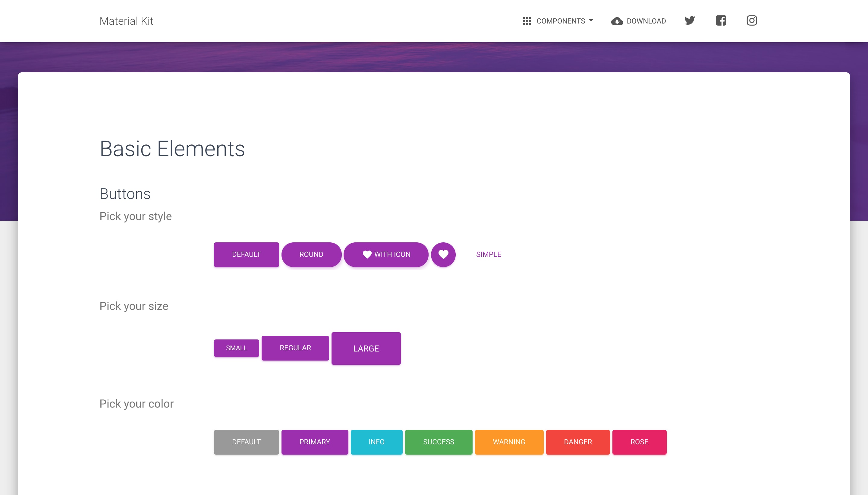This screenshot has width=868, height=495.
Task: Click the Components grid icon
Action: point(527,21)
